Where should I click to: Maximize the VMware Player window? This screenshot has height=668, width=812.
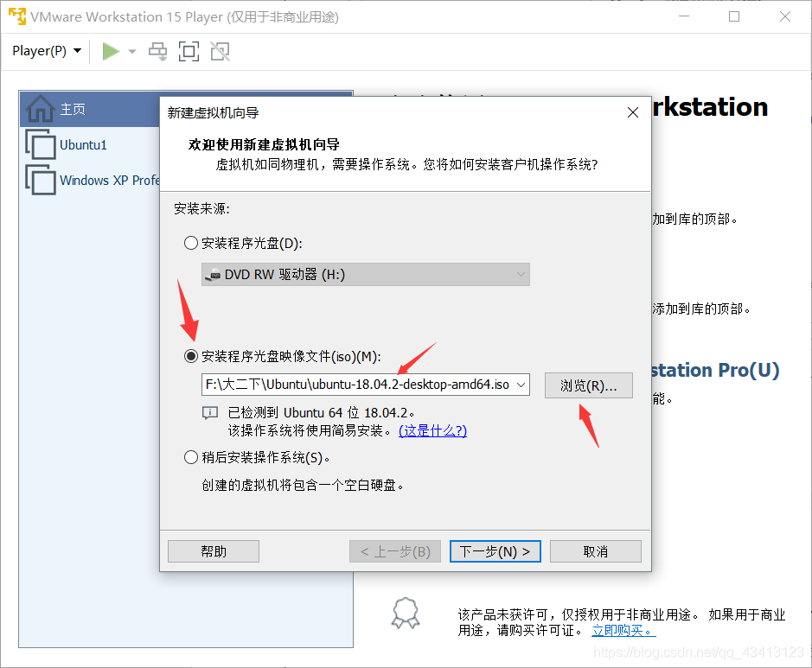coord(734,16)
